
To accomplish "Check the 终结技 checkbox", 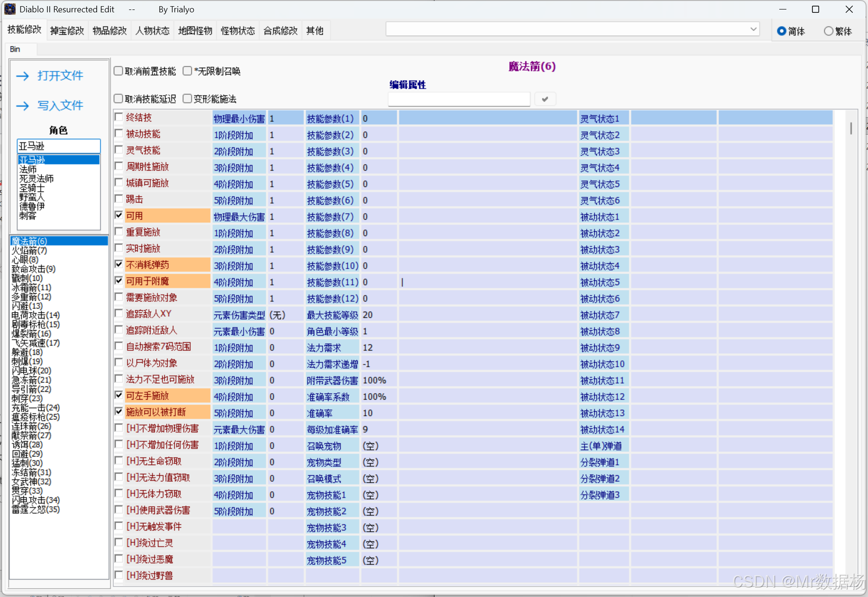I will (x=119, y=117).
